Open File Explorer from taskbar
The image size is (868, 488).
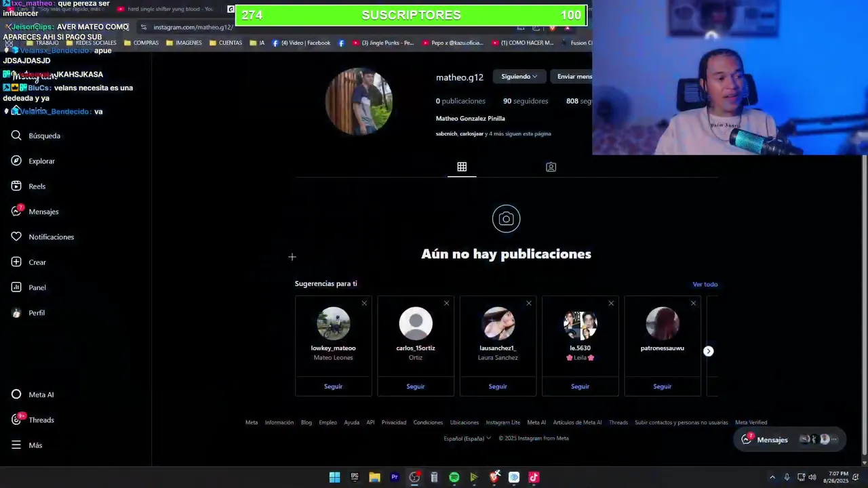(374, 477)
